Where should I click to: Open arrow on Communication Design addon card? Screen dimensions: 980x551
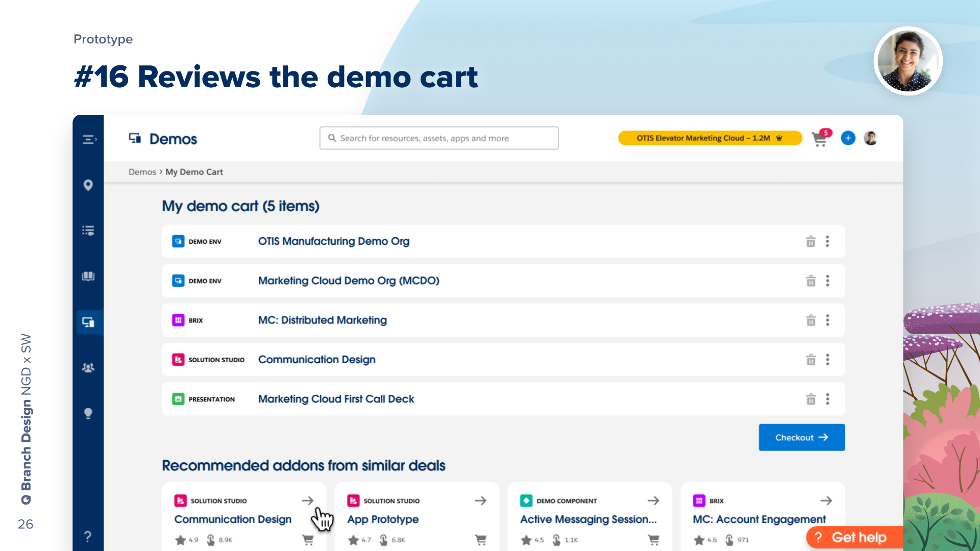coord(307,501)
